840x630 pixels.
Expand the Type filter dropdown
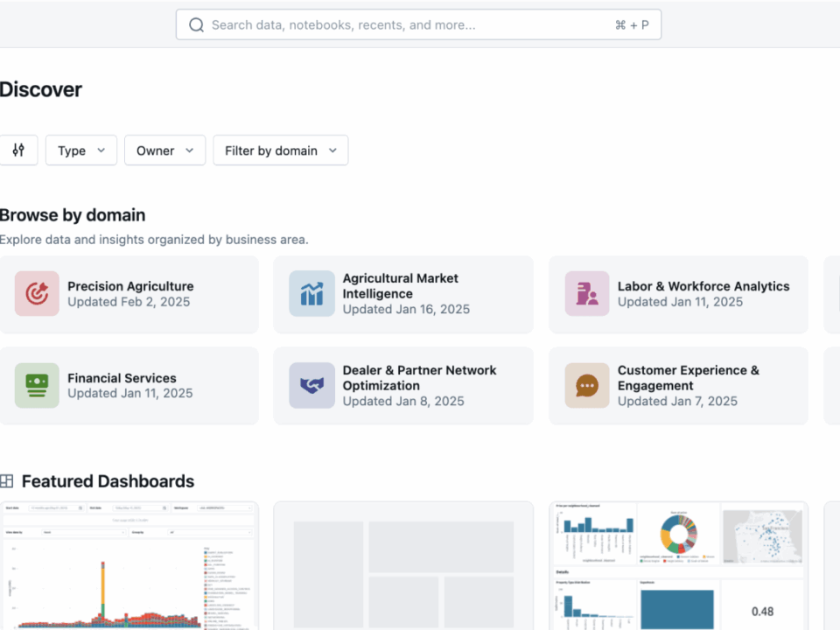tap(80, 150)
